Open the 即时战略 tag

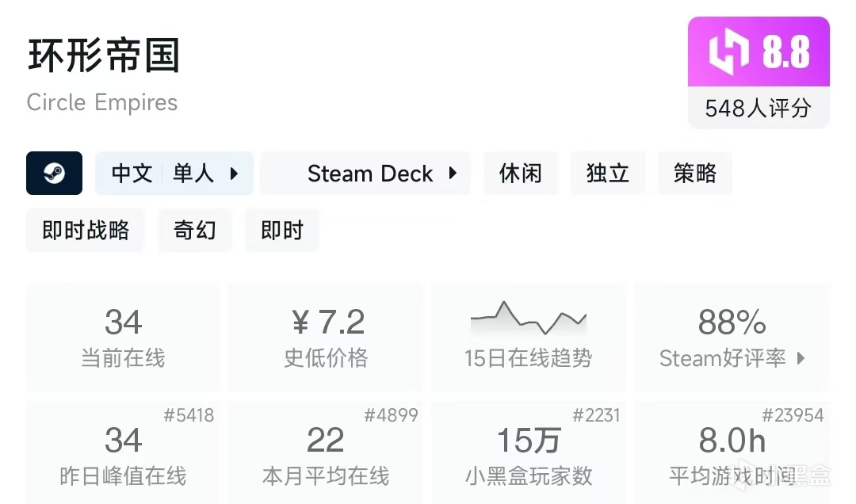pyautogui.click(x=86, y=230)
